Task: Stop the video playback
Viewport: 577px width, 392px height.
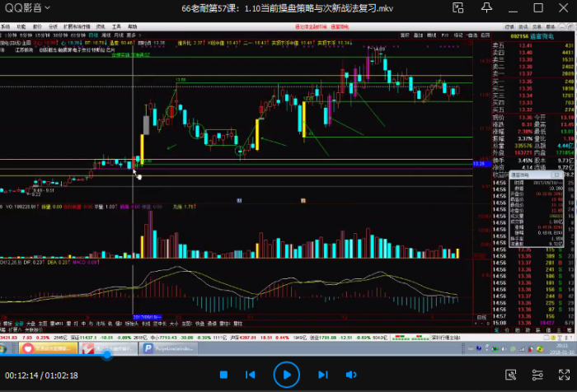Action: point(223,375)
